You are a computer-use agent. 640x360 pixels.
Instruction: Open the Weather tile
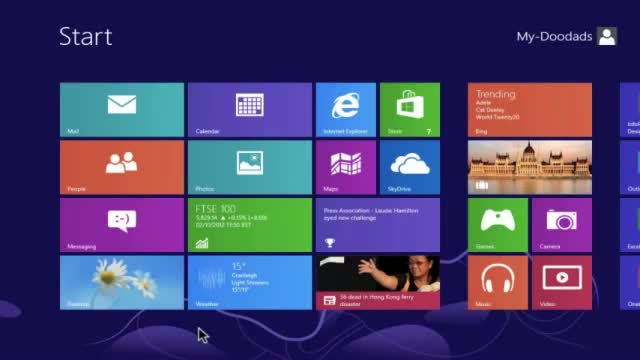coord(250,282)
